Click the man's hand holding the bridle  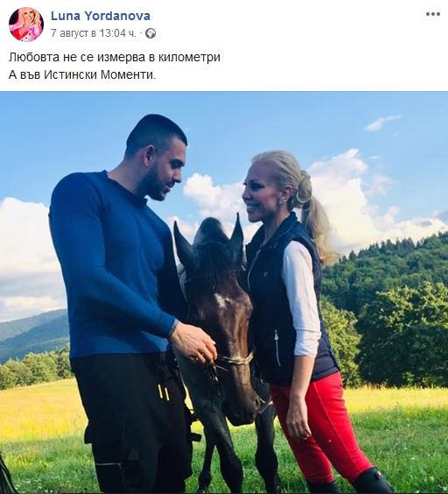(x=193, y=342)
